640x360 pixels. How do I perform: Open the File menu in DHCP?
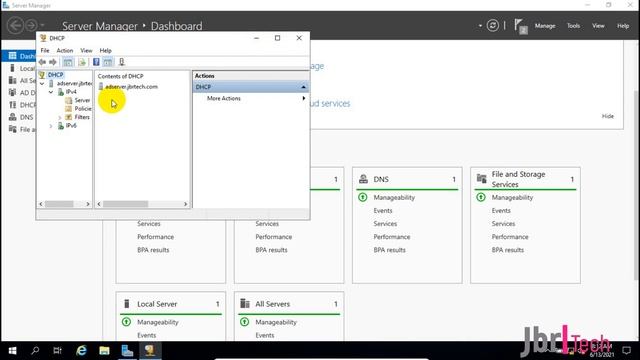coord(45,51)
